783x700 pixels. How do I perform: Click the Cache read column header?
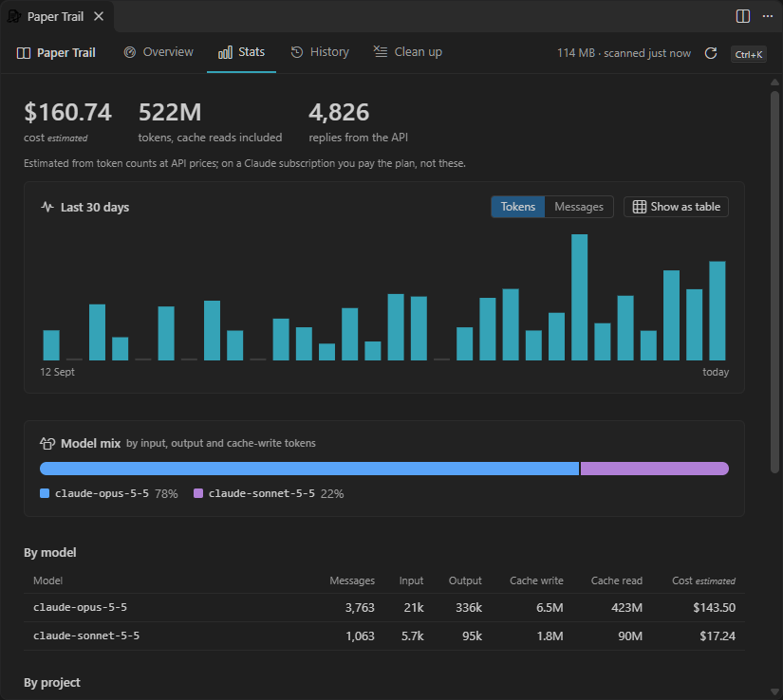(x=617, y=580)
